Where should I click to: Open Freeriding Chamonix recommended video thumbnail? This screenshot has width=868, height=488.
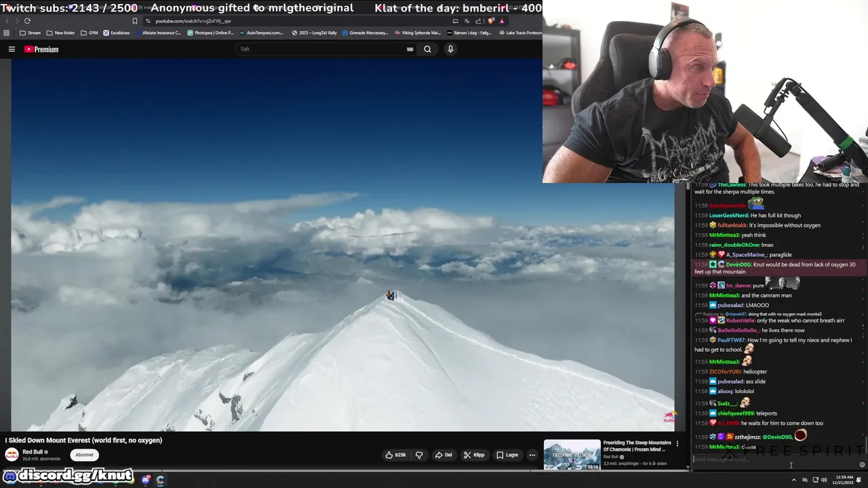[572, 455]
